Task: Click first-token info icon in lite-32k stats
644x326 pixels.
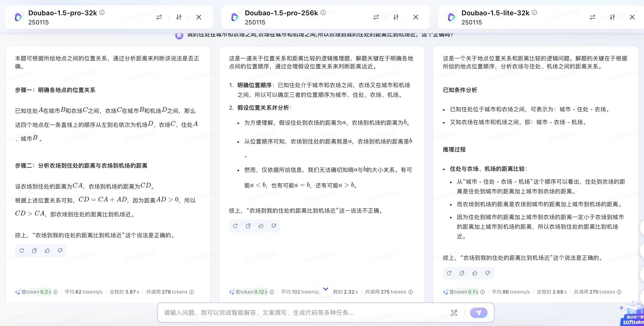Action: point(482,292)
